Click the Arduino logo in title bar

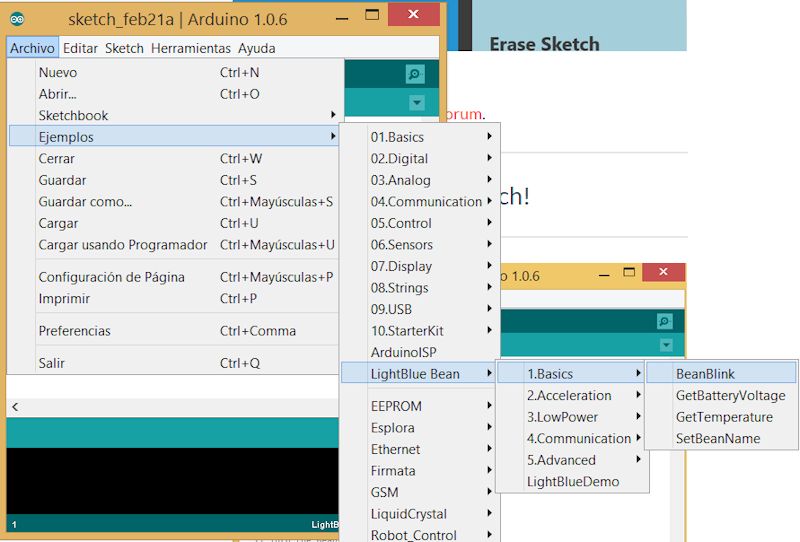point(17,19)
